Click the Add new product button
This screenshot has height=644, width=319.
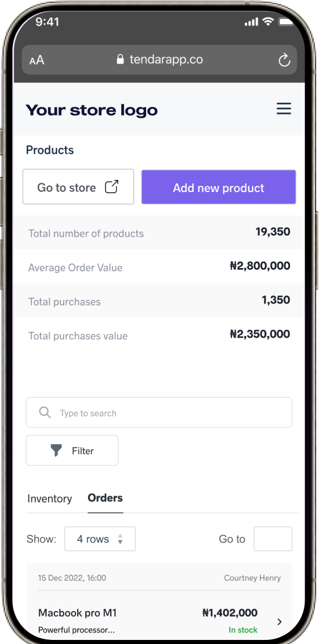click(219, 187)
